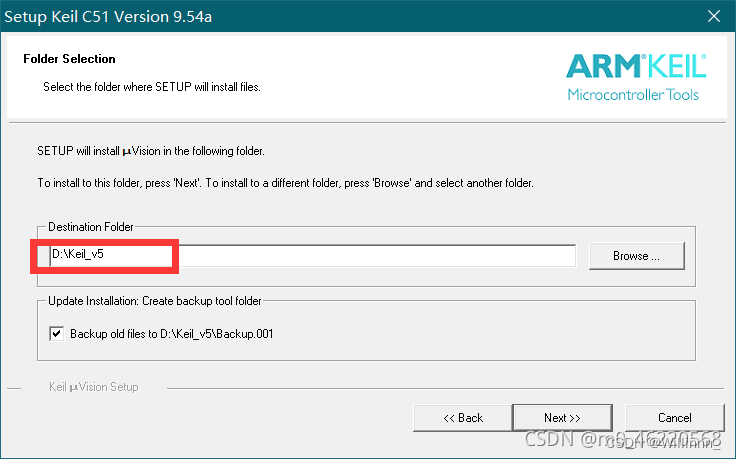This screenshot has height=459, width=736.
Task: Uncheck Backup old files checkbox
Action: coord(57,334)
